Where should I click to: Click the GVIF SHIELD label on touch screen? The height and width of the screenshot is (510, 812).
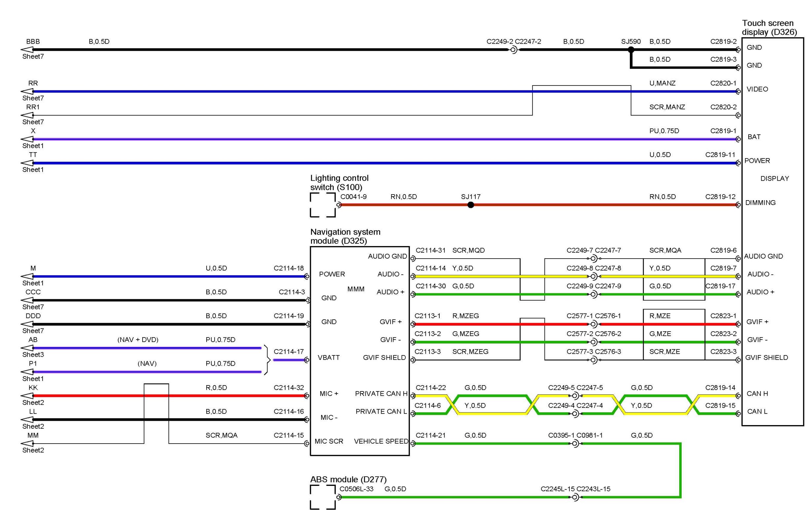tap(766, 357)
